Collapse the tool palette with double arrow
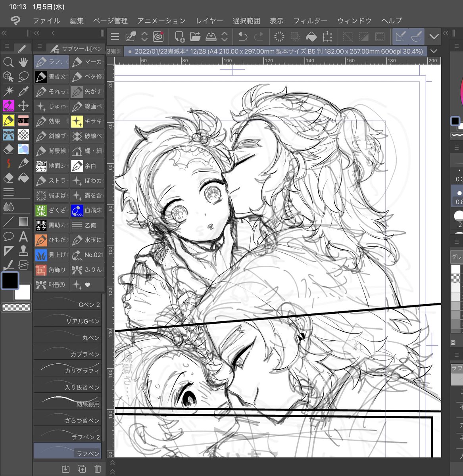 pyautogui.click(x=4, y=33)
